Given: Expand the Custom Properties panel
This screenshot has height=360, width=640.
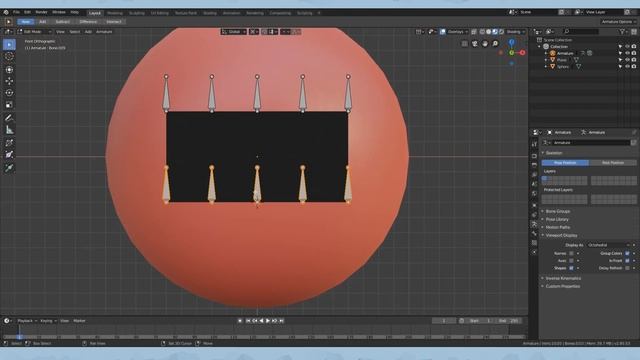Looking at the screenshot, I should tap(562, 287).
